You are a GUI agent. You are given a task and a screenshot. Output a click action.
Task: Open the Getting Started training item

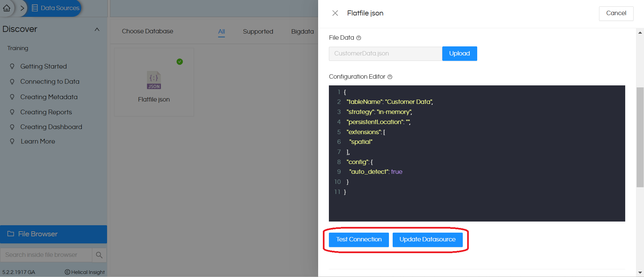(44, 66)
